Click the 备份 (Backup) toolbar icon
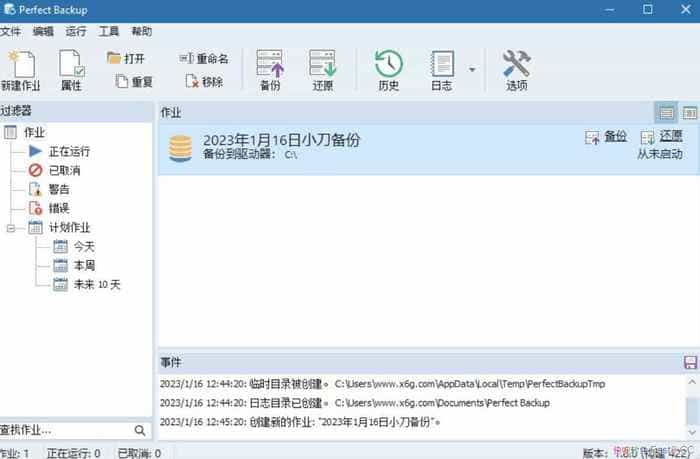 270,68
